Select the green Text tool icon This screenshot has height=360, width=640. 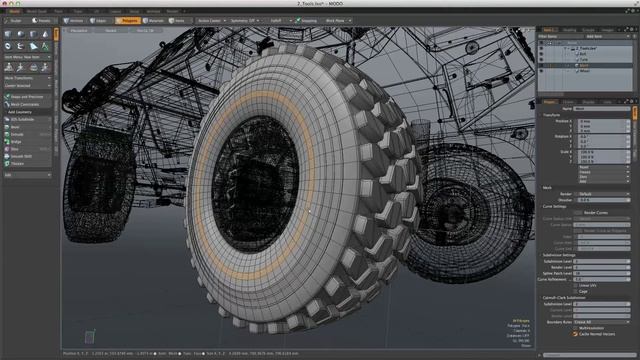click(x=45, y=47)
